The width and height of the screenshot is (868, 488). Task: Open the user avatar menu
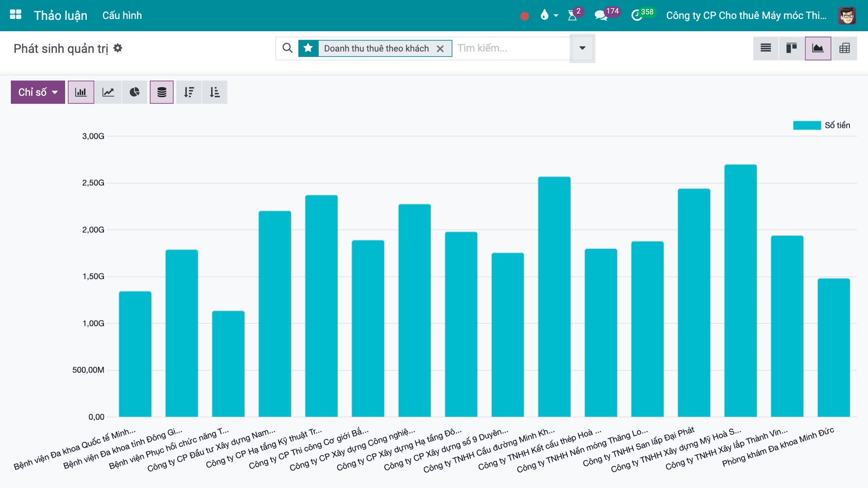(x=846, y=15)
